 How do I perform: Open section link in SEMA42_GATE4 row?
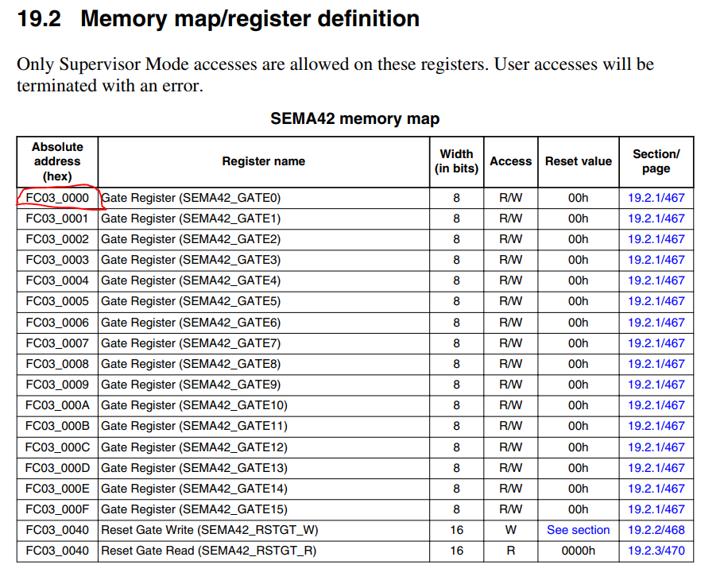click(x=656, y=280)
